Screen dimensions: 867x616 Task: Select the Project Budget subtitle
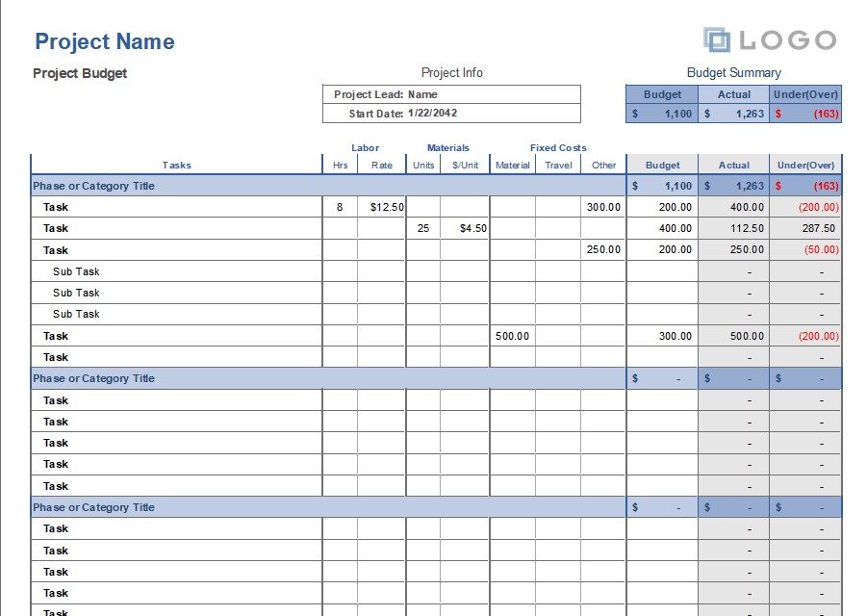(x=80, y=73)
